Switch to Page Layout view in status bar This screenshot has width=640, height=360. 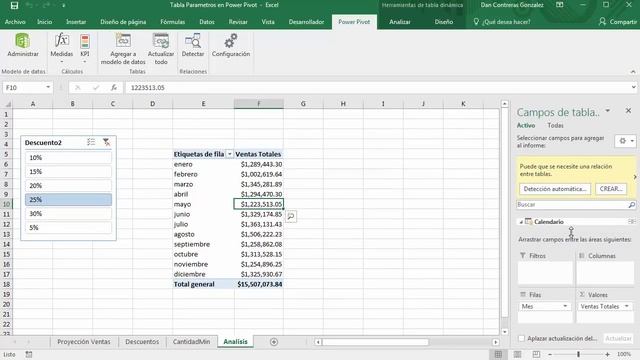pos(517,354)
